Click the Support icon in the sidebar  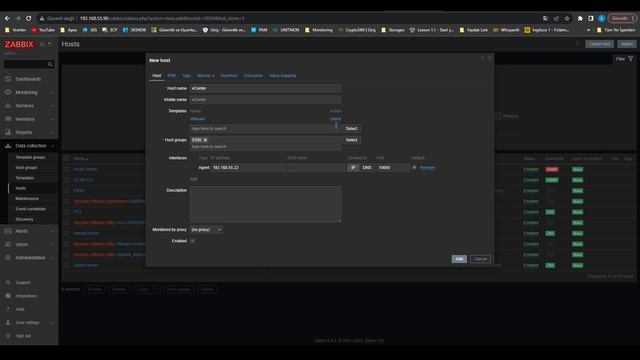(8, 282)
